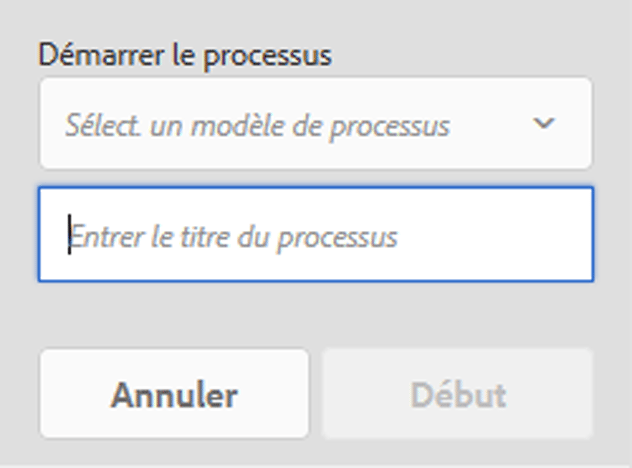Expand the process model selector

[315, 124]
